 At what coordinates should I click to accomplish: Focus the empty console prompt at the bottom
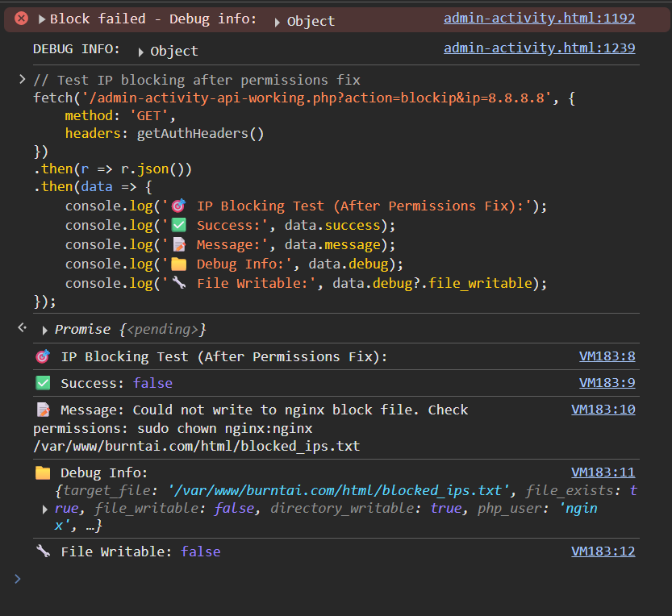[x=336, y=579]
